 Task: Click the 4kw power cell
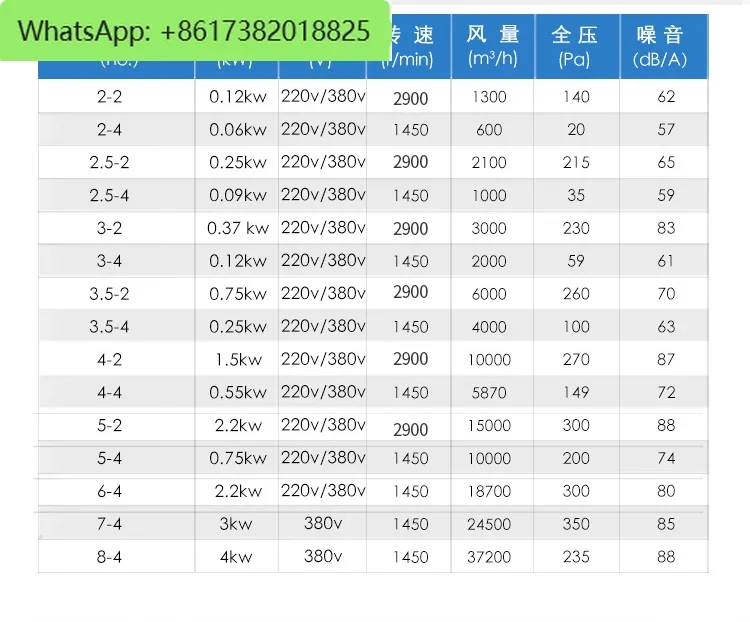(236, 556)
